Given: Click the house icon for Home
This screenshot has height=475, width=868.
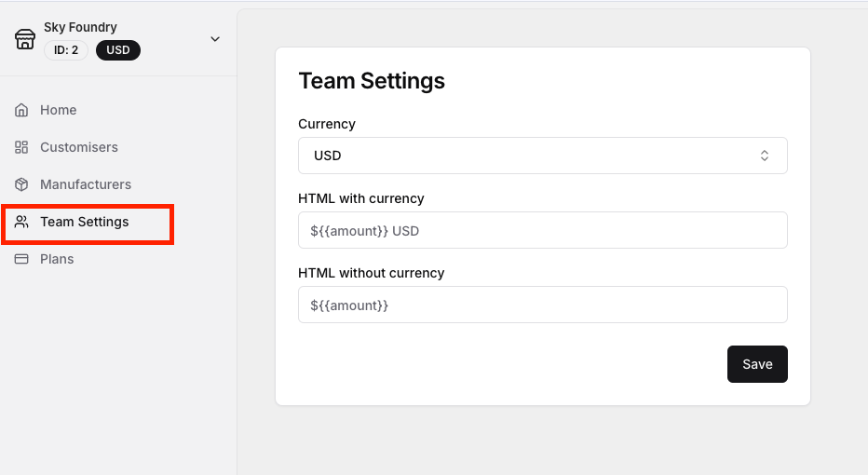Looking at the screenshot, I should [x=21, y=110].
